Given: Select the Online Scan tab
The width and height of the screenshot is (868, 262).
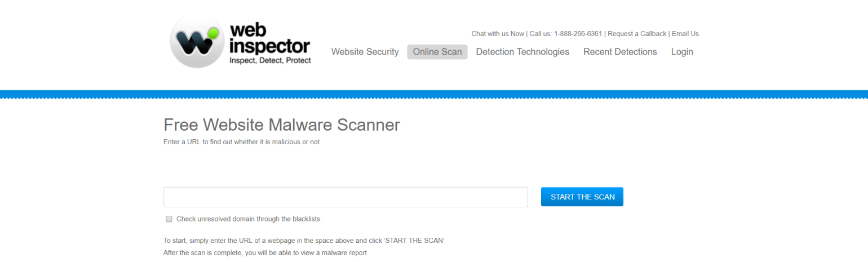Looking at the screenshot, I should point(437,52).
